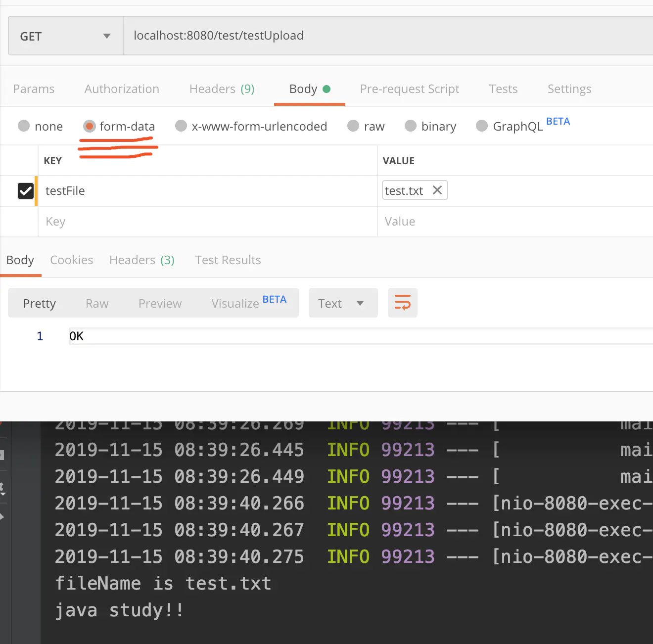Switch to Preview response view

(160, 303)
